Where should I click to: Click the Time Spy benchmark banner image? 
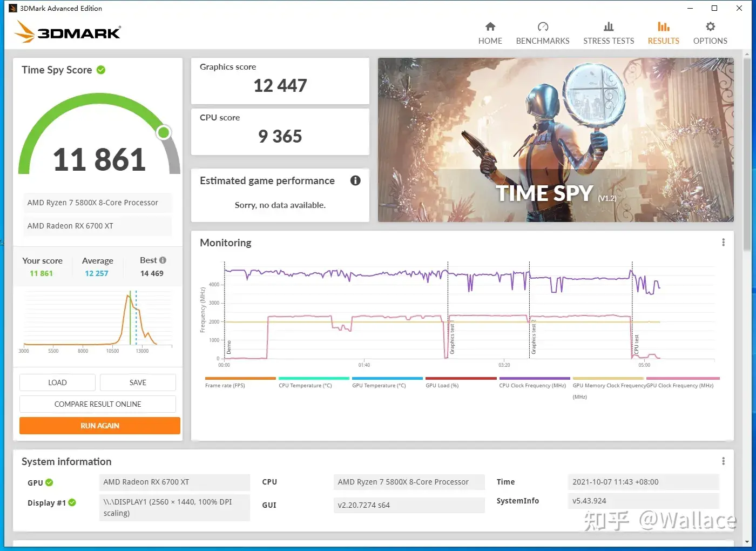[x=556, y=140]
